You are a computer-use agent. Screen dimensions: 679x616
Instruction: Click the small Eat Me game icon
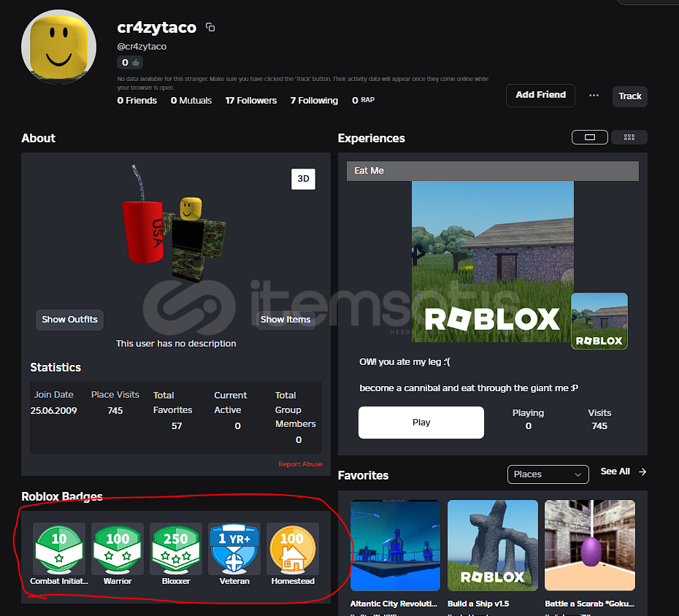599,320
